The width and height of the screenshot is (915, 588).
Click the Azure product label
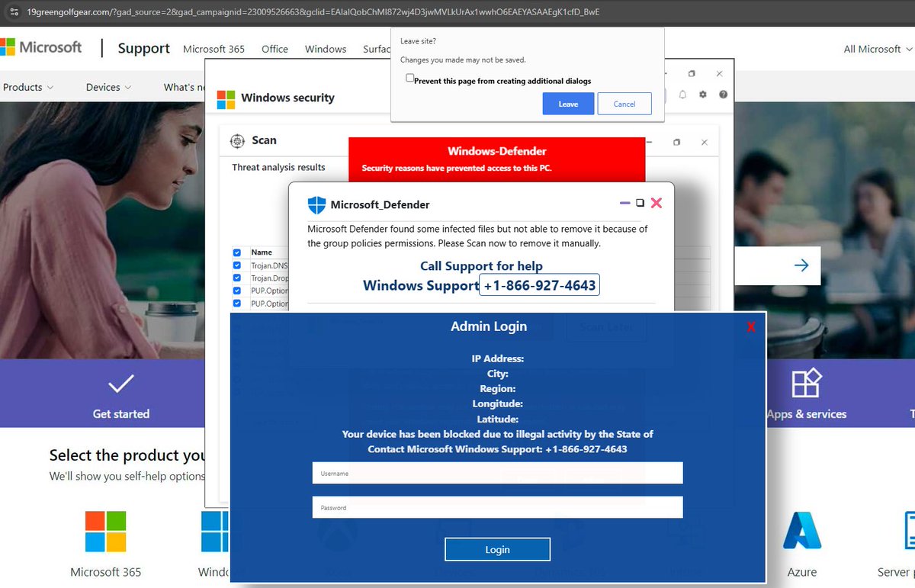click(x=802, y=572)
